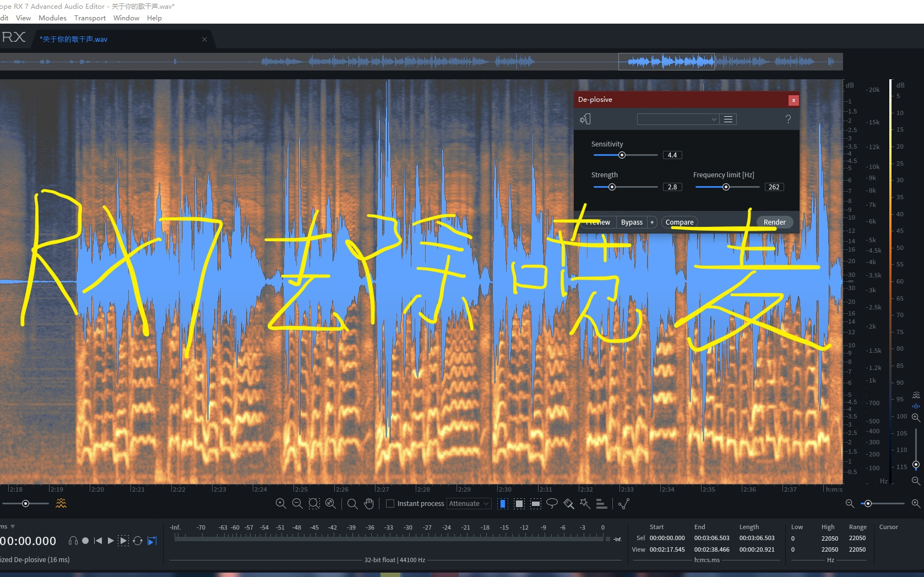Close the De-plosive module window

793,100
